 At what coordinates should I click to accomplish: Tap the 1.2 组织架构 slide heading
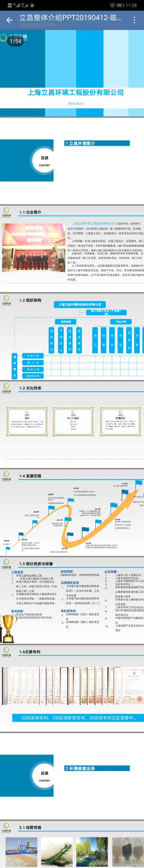[30, 300]
